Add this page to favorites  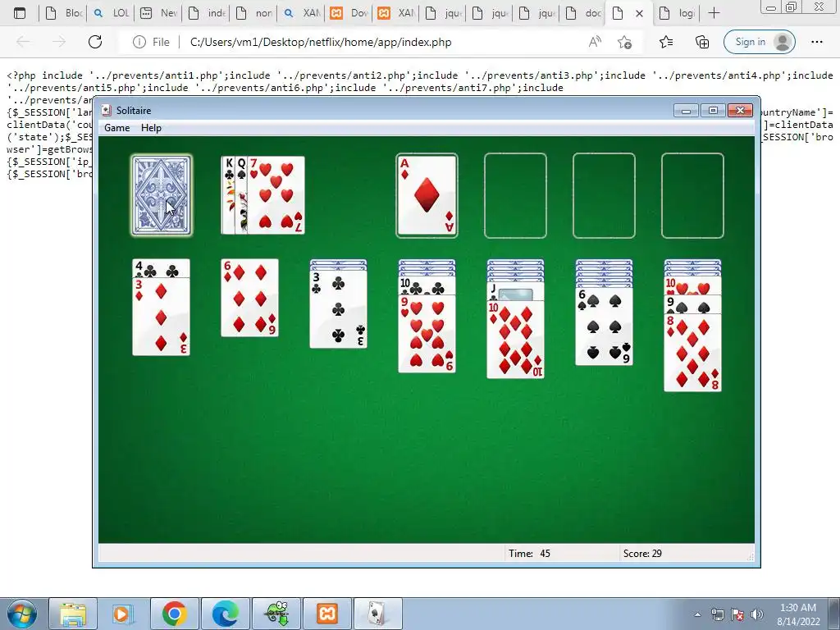coord(624,42)
